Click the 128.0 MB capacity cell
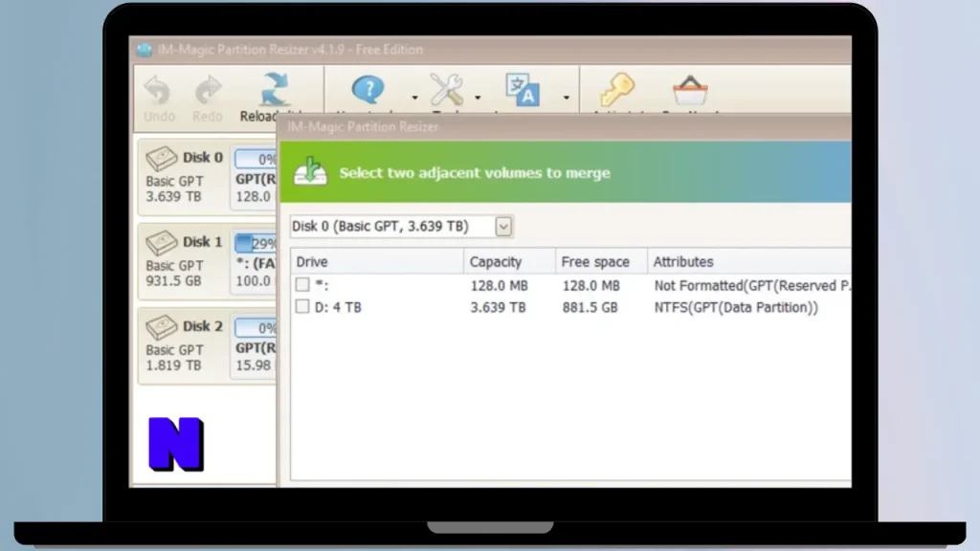Screen dimensions: 980x551 point(500,285)
